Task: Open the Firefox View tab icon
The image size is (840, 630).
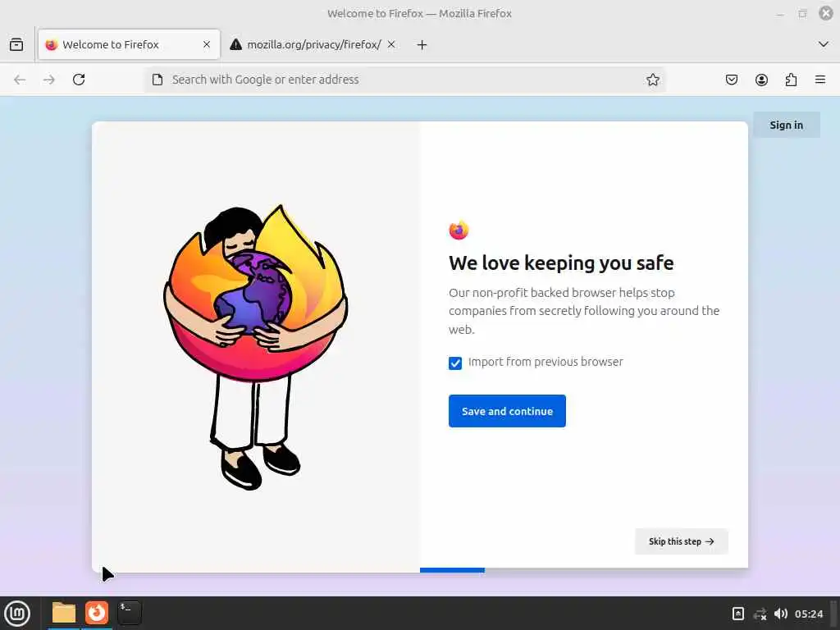Action: 16,44
